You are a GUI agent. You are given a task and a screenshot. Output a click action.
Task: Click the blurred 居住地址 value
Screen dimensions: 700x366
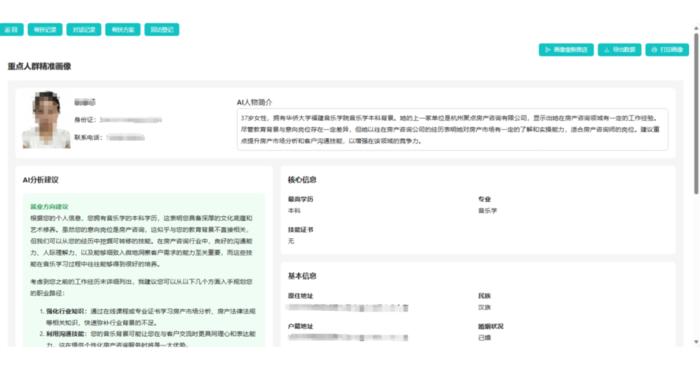(x=348, y=308)
